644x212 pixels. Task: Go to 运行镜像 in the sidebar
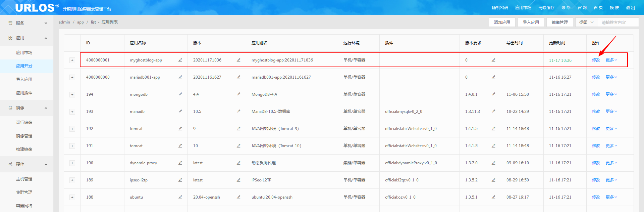point(24,123)
